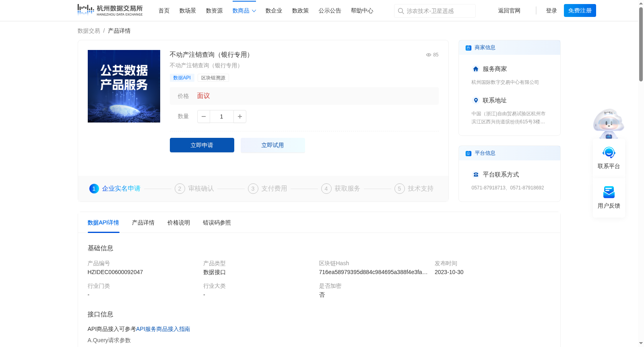Click 返回官网 link
This screenshot has width=644, height=347.
[x=509, y=11]
